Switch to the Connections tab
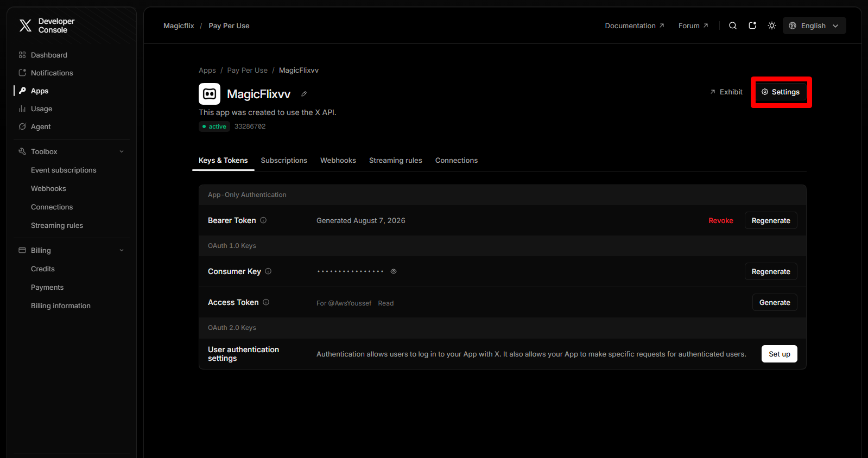 point(457,160)
